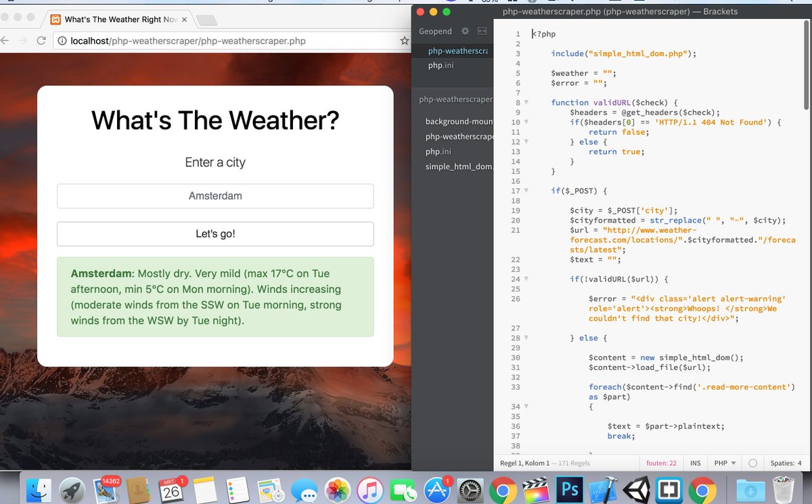
Task: Launch Photoshop from the Dock
Action: (569, 490)
